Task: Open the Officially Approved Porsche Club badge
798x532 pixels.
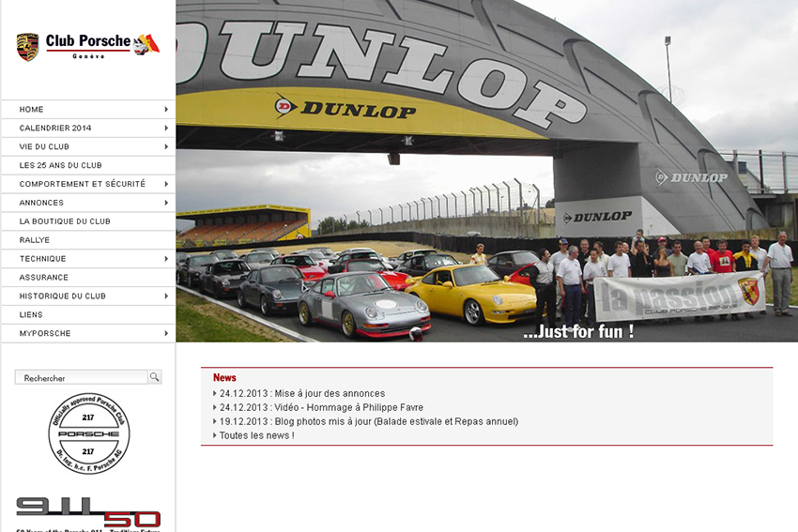Action: click(89, 433)
